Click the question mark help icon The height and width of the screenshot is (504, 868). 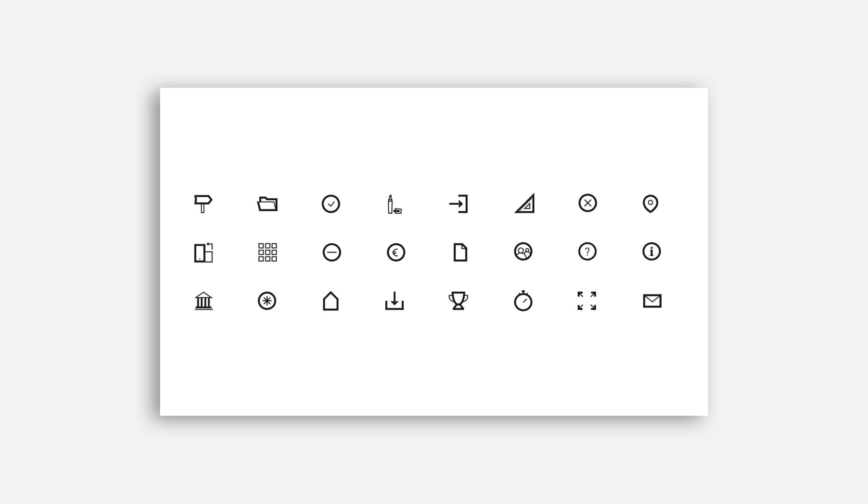(587, 252)
